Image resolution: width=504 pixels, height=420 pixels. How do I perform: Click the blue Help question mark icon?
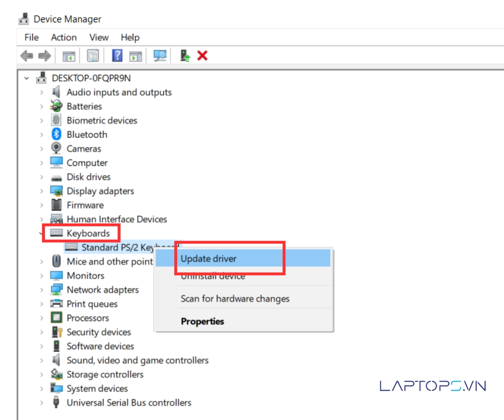point(117,55)
